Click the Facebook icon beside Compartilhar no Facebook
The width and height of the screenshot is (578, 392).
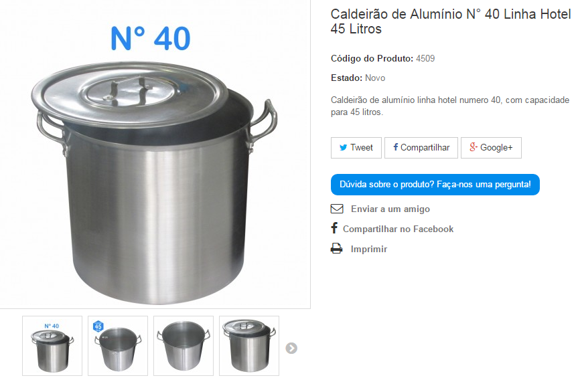click(334, 228)
